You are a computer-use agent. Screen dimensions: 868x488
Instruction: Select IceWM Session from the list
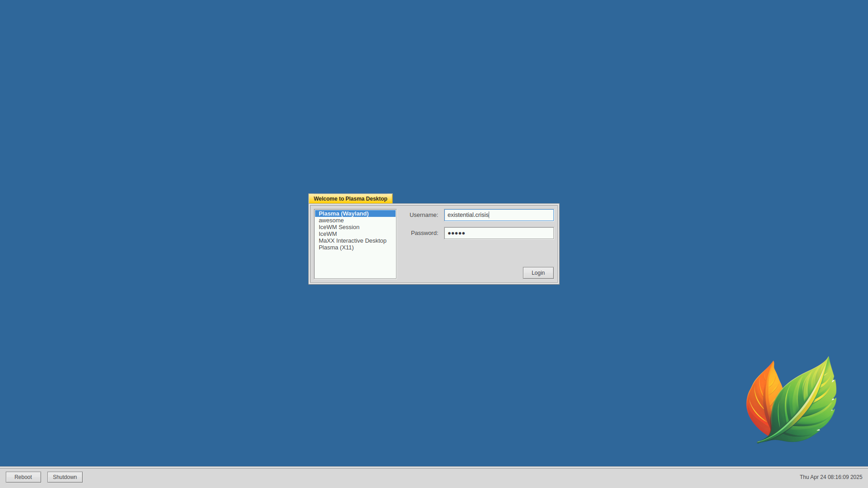(x=355, y=227)
